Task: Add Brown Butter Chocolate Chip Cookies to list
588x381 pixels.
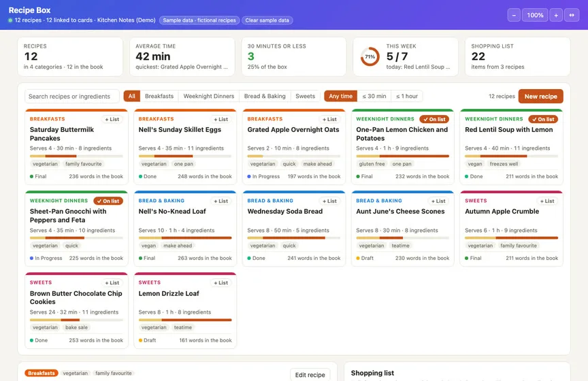Action: click(x=112, y=283)
